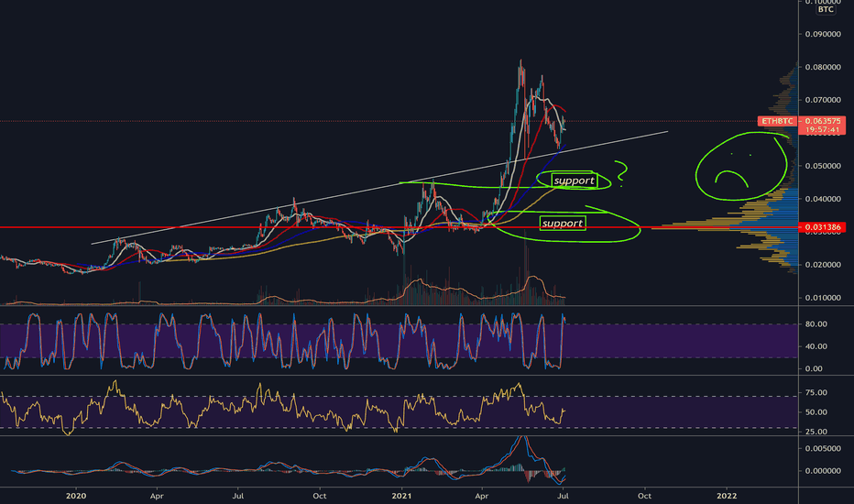Click the 2020 label on time axis
Screen dimensions: 854x504
(x=76, y=496)
